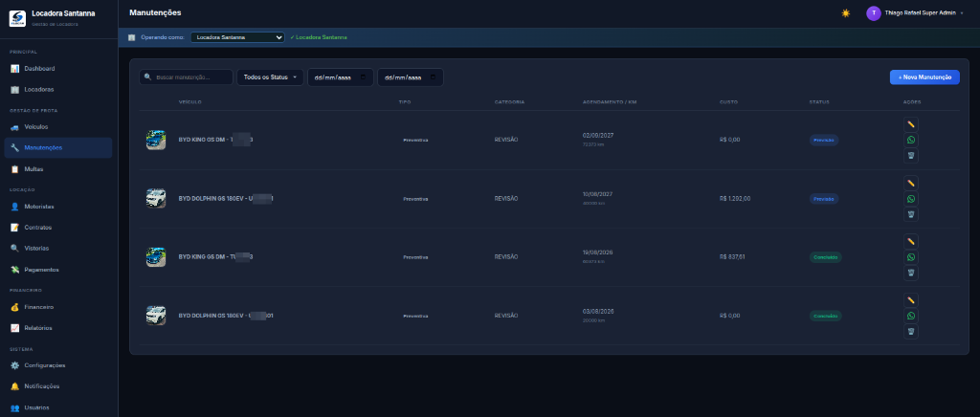Open thumbnail of 03/08/2026 Dolphin row

pyautogui.click(x=156, y=316)
